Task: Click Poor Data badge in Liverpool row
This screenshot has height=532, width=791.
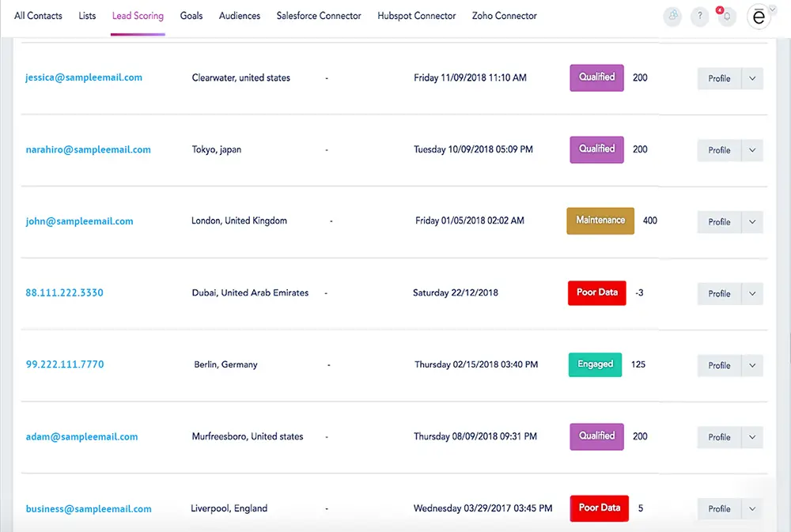Action: click(599, 507)
